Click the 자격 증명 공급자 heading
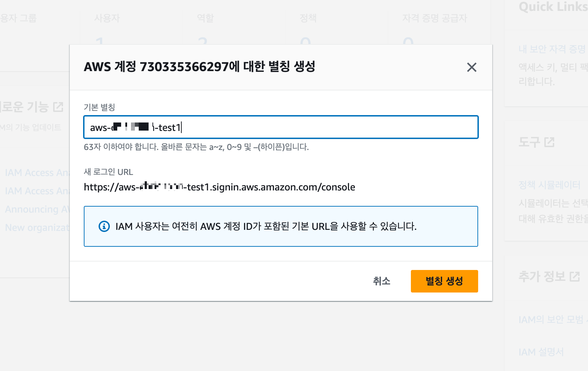 pos(434,18)
